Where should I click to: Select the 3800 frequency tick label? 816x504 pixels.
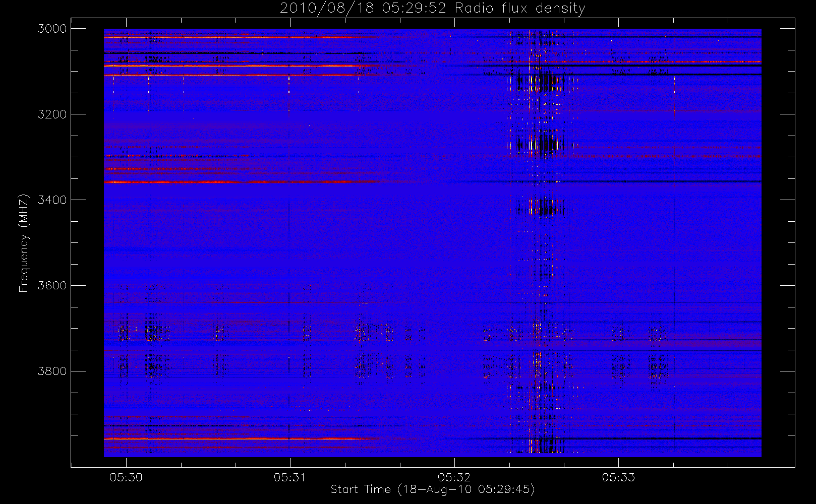(52, 371)
